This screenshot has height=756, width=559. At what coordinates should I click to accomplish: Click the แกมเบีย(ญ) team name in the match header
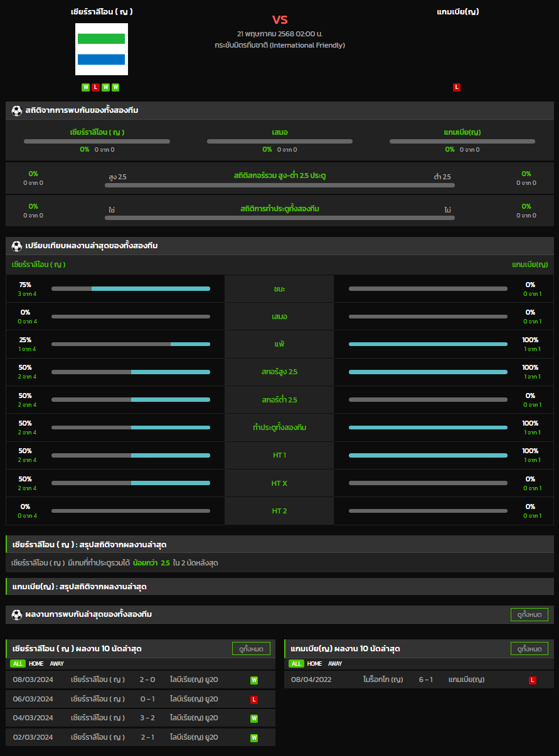pyautogui.click(x=458, y=11)
